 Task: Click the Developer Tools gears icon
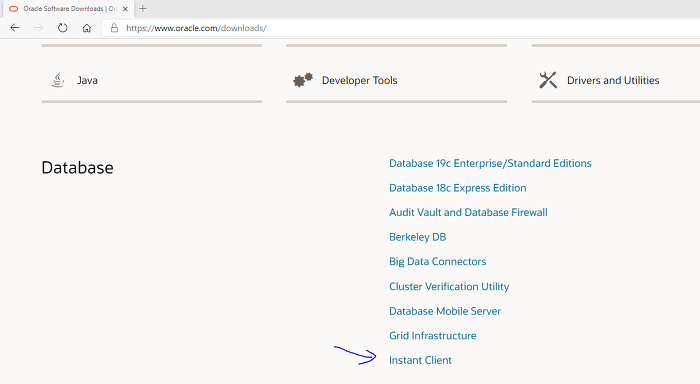point(303,80)
